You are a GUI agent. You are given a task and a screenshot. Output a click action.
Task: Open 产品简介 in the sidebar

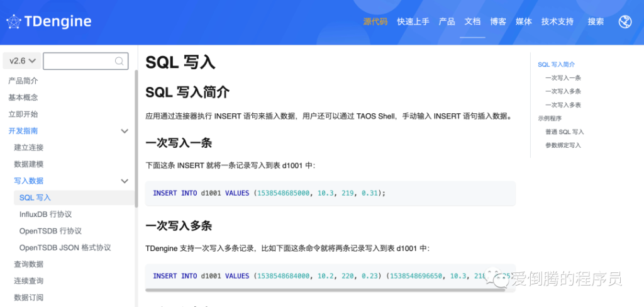coord(23,81)
